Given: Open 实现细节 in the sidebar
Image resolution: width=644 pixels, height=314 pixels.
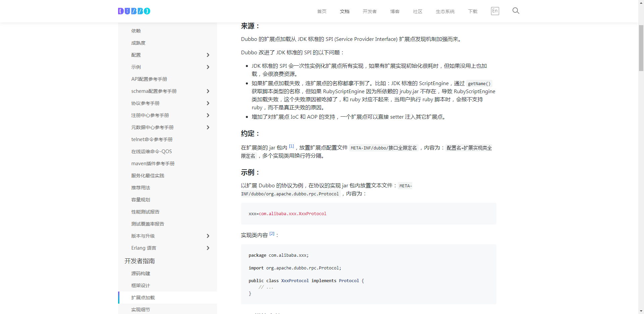Looking at the screenshot, I should tap(141, 310).
